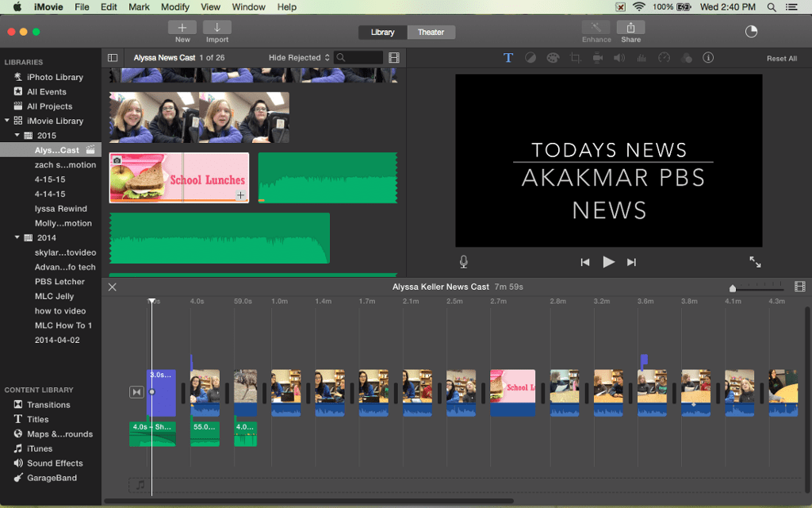Close the timeline project
The height and width of the screenshot is (508, 812).
(113, 287)
